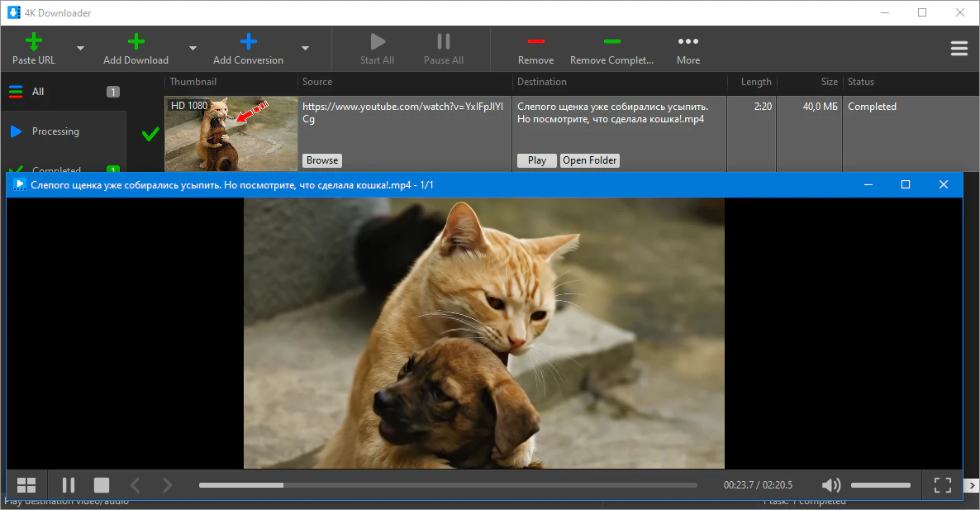Click the Add Download icon

pyautogui.click(x=136, y=42)
